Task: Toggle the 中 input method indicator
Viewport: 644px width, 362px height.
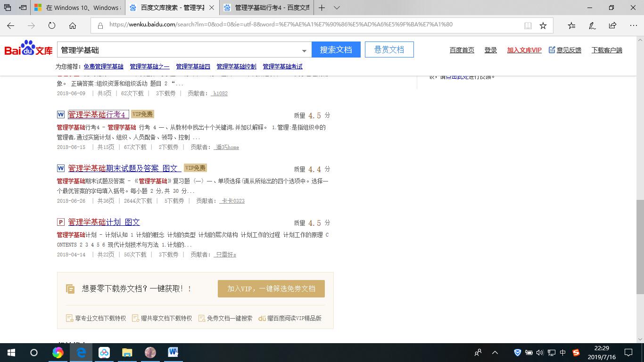Action: pyautogui.click(x=561, y=352)
